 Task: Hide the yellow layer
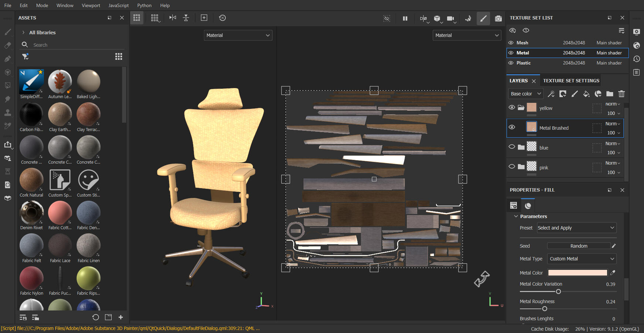pyautogui.click(x=512, y=108)
